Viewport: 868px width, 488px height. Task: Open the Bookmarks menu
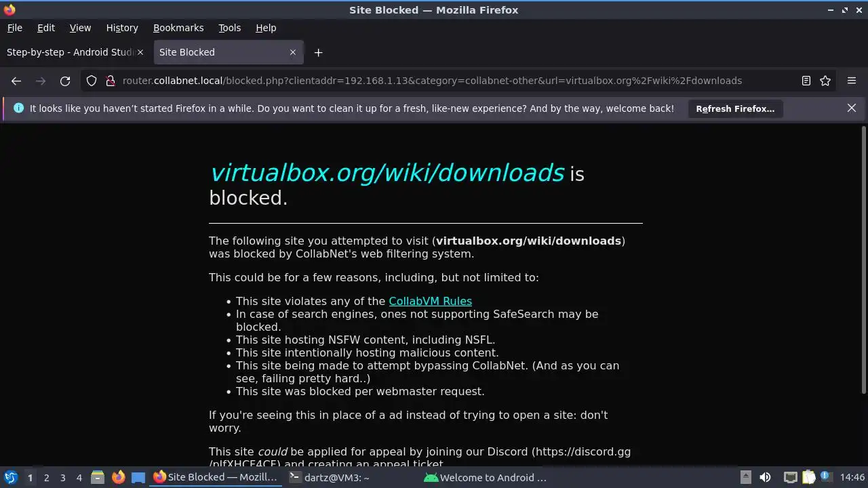click(178, 28)
